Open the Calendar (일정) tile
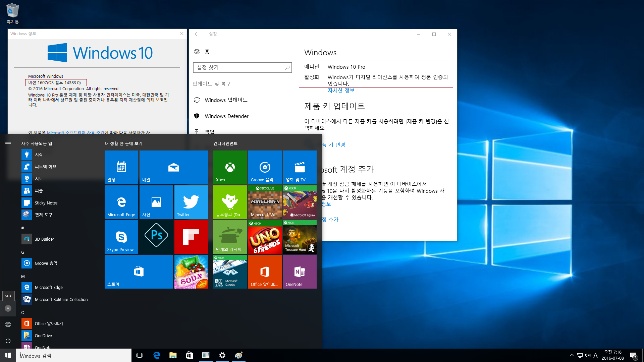644x362 pixels. (121, 167)
